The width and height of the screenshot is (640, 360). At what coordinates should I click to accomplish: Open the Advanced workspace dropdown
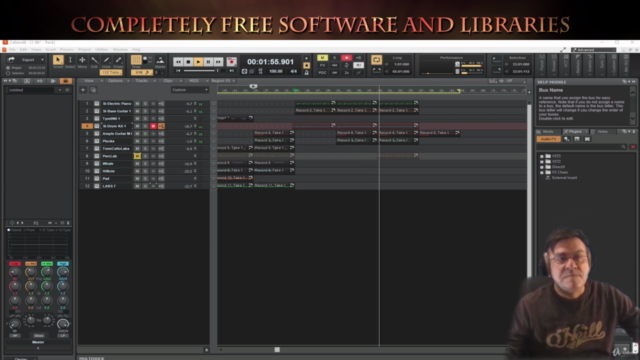tap(593, 50)
